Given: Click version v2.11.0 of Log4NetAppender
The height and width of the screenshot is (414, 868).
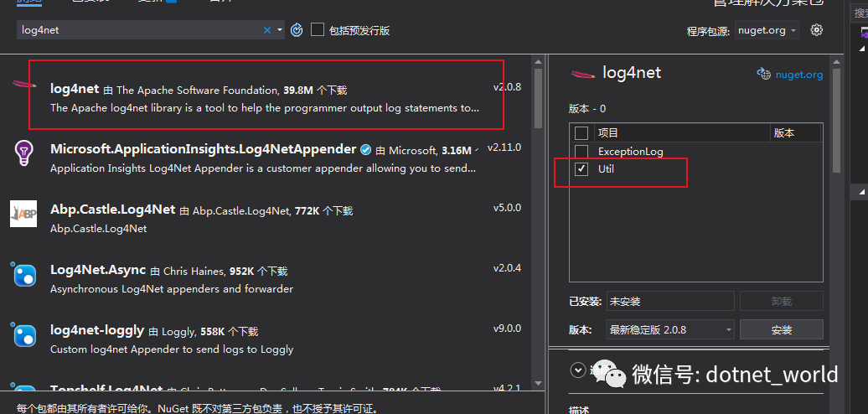Looking at the screenshot, I should [x=504, y=147].
